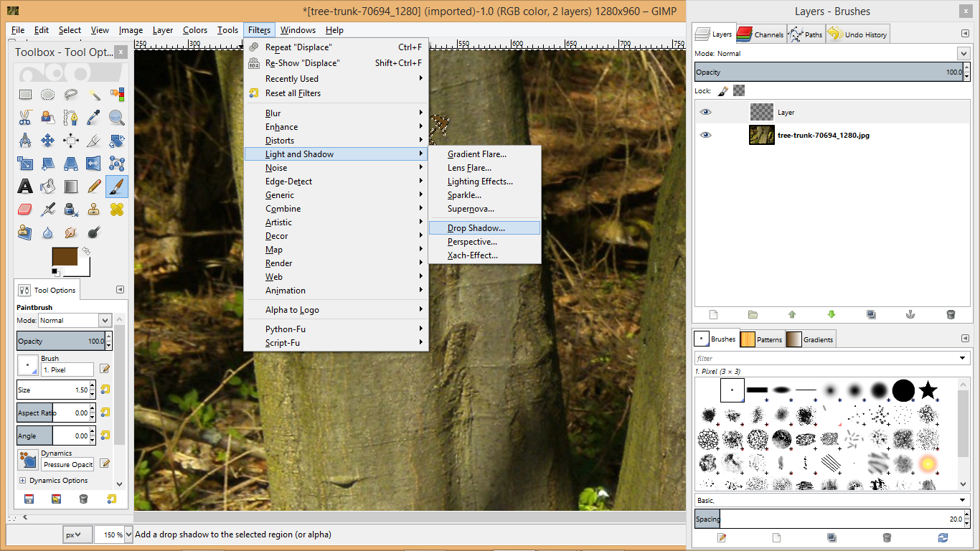The width and height of the screenshot is (980, 551).
Task: Activate the Text tool
Action: point(25,186)
